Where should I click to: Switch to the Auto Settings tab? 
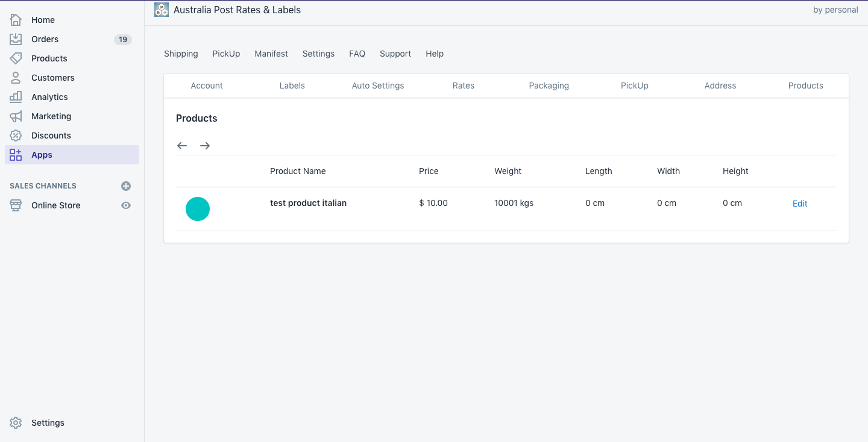tap(378, 86)
